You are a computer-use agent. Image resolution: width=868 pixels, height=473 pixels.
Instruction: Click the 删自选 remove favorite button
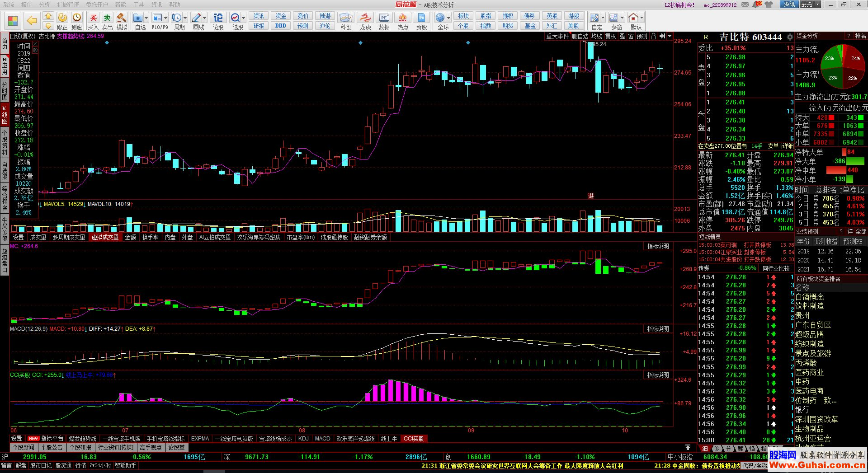[580, 36]
